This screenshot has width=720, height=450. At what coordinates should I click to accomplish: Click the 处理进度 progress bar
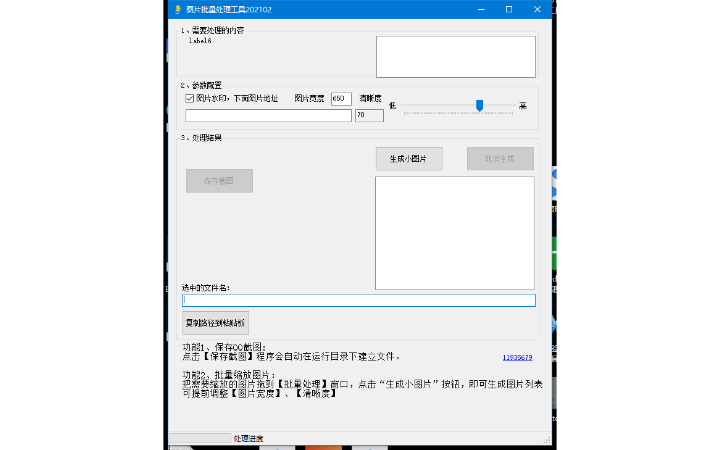point(200,438)
